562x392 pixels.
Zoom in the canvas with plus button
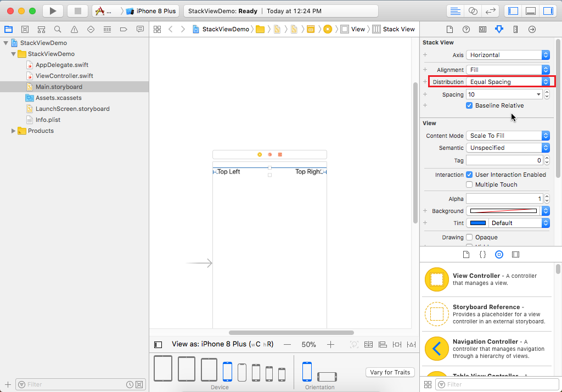coord(330,345)
